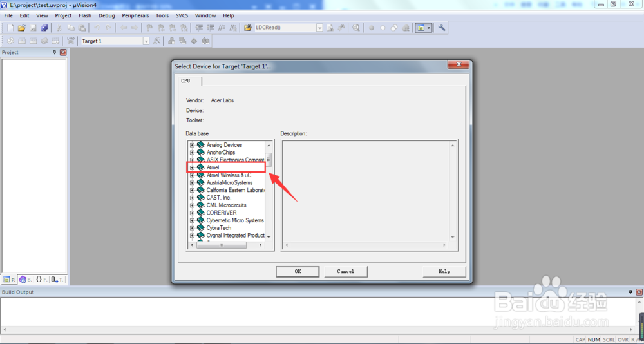644x344 pixels.
Task: Switch to the Functions tab in Project panel
Action: pos(41,280)
